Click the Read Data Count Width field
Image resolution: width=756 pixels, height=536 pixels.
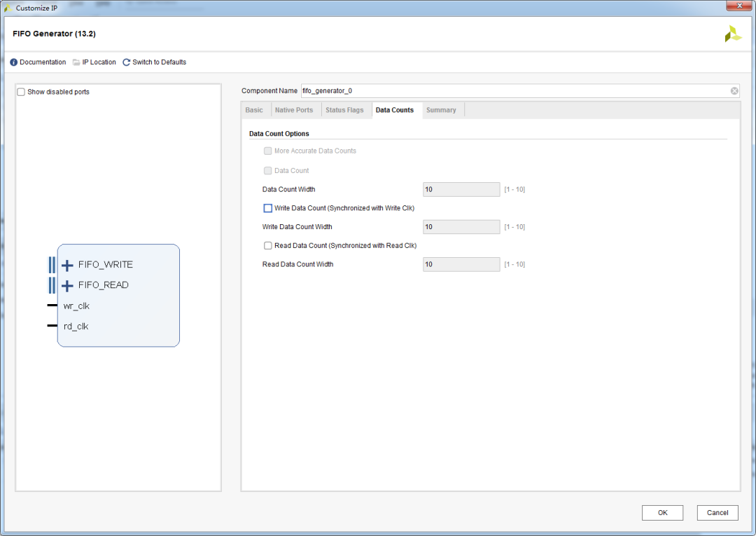coord(461,264)
